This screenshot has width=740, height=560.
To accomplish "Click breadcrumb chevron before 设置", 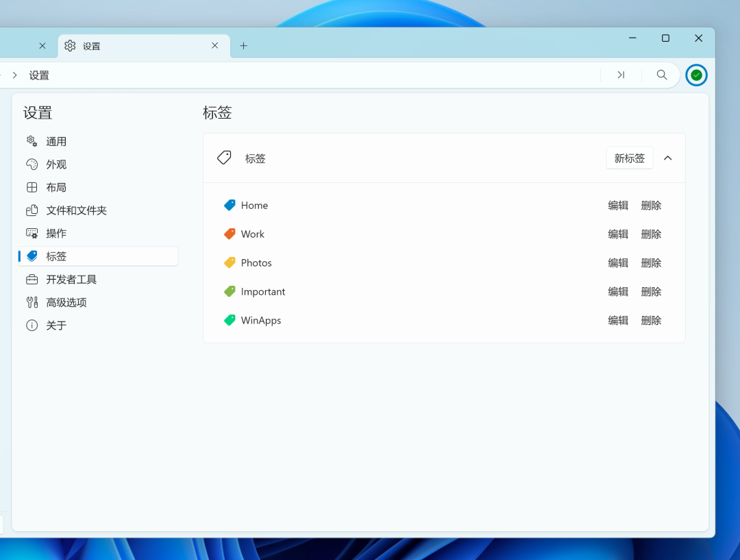I will click(x=15, y=75).
